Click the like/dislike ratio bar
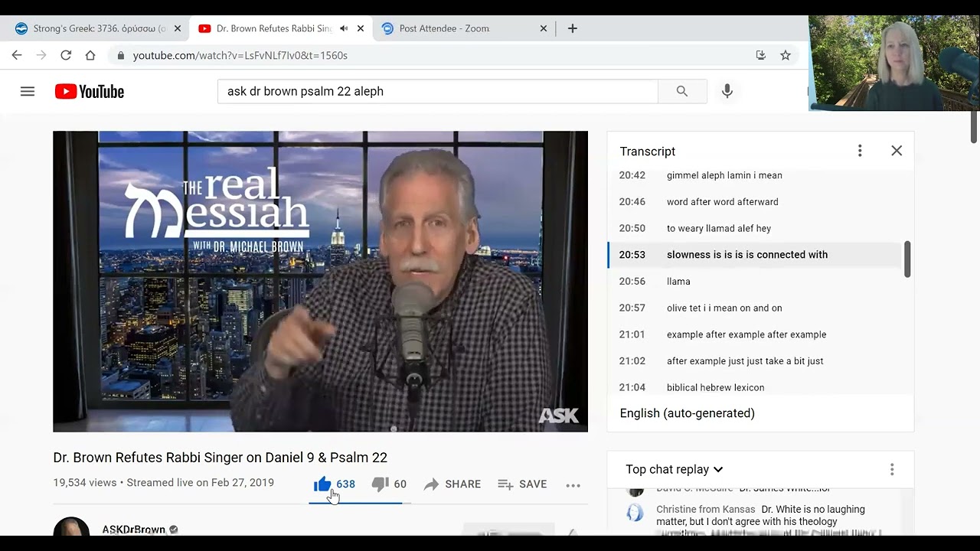 (x=360, y=503)
